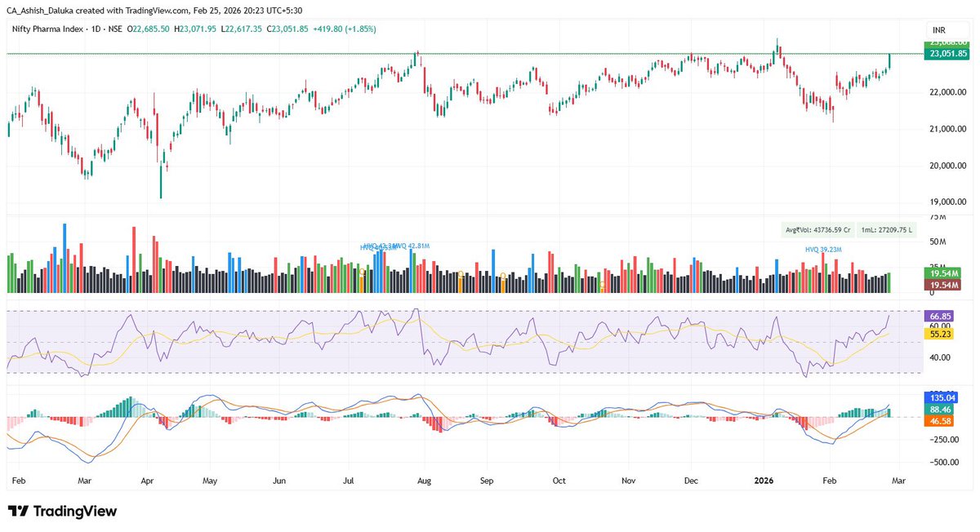Click the Jun time axis label
This screenshot has height=532, width=980.
tap(278, 482)
